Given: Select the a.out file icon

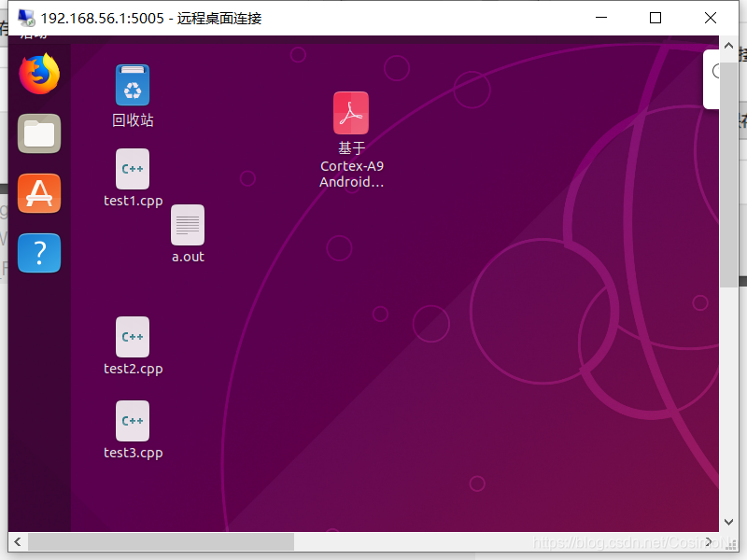Looking at the screenshot, I should (188, 225).
